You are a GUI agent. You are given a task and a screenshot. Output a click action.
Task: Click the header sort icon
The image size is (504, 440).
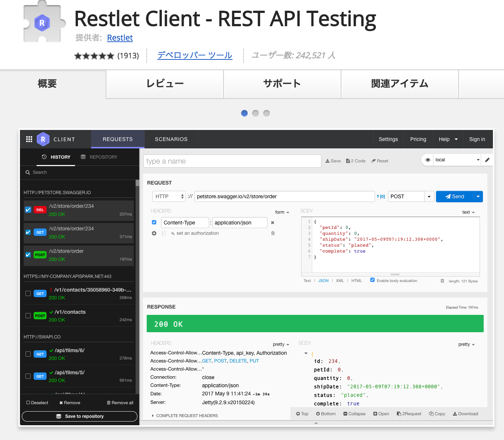pos(164,233)
